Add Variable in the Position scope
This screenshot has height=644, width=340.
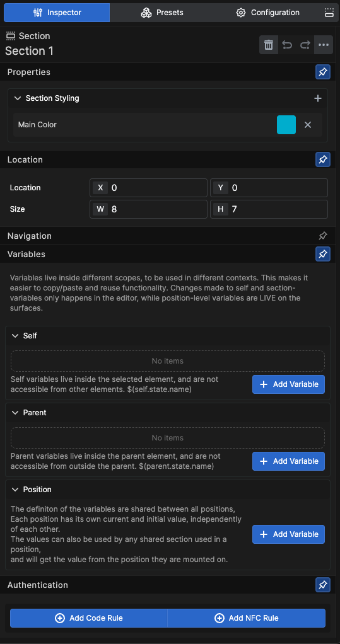coord(289,534)
